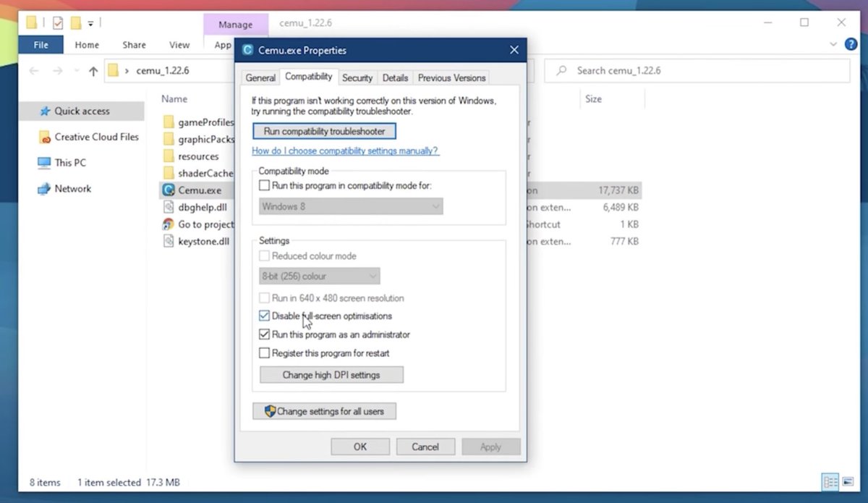This screenshot has width=868, height=503.
Task: Switch to the Details tab
Action: click(x=395, y=78)
